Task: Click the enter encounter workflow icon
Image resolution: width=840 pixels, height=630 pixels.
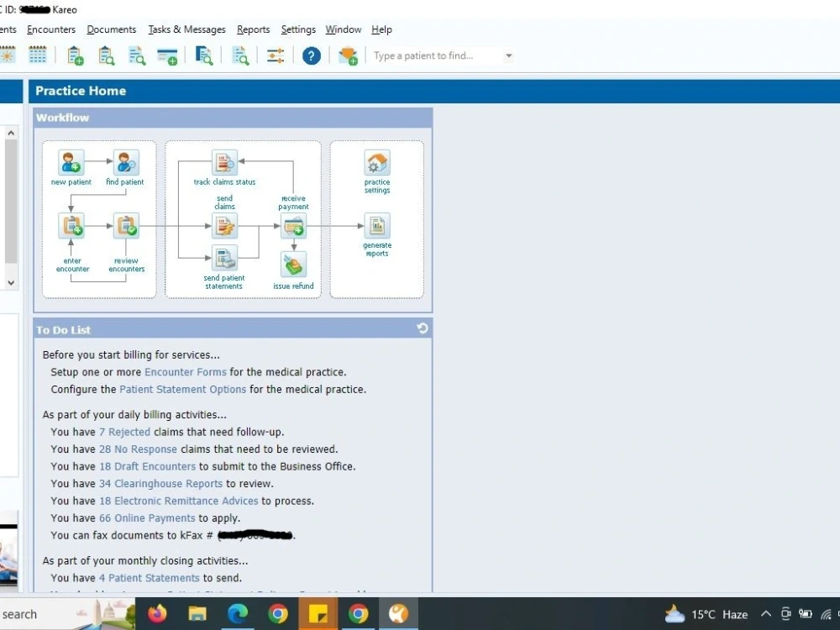Action: click(x=71, y=225)
